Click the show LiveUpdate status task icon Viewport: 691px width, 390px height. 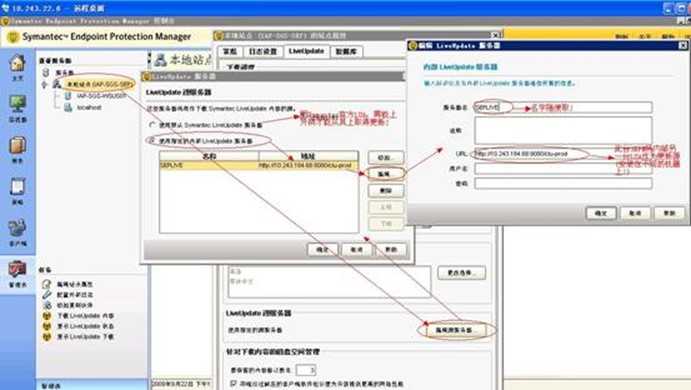coord(47,327)
